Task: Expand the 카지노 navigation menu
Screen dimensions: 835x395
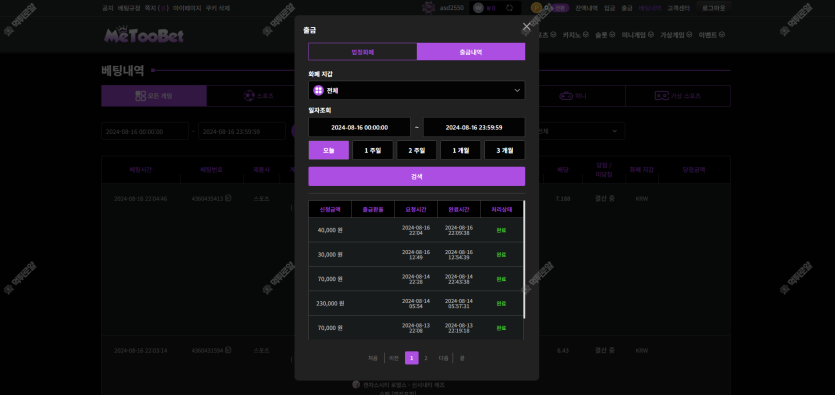Action: 576,35
